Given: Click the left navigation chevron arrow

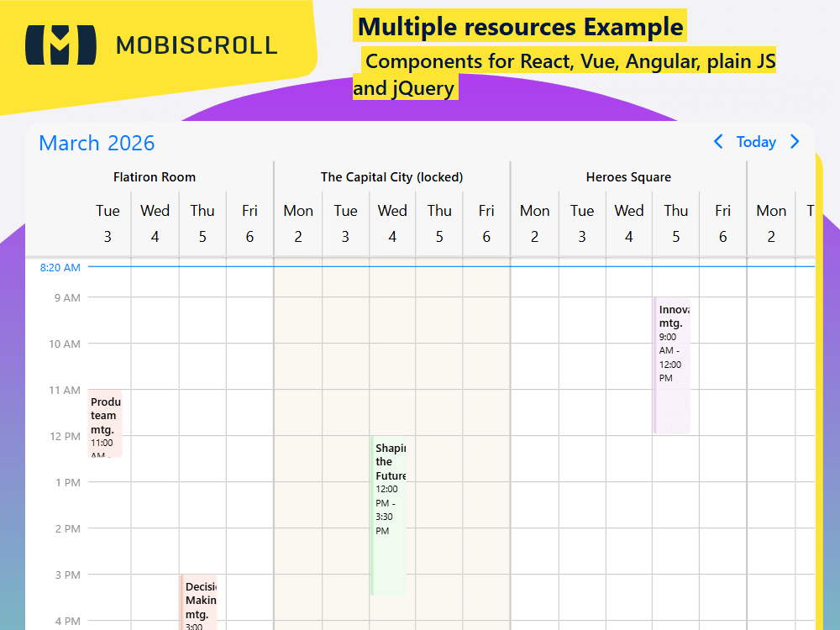Looking at the screenshot, I should pyautogui.click(x=718, y=142).
